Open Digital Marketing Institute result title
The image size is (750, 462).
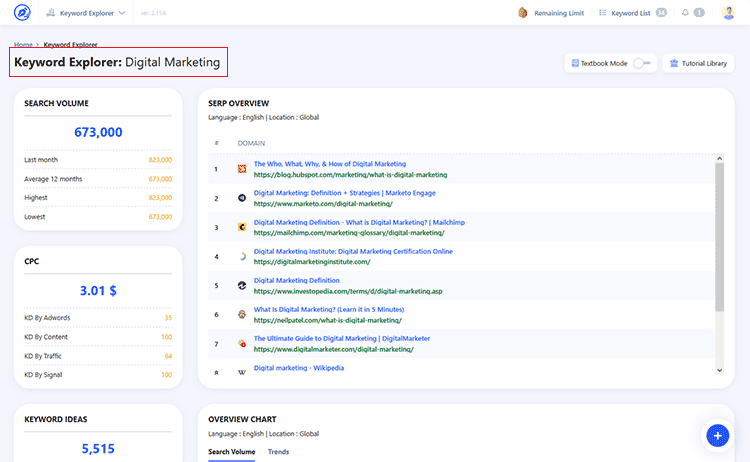pos(353,251)
